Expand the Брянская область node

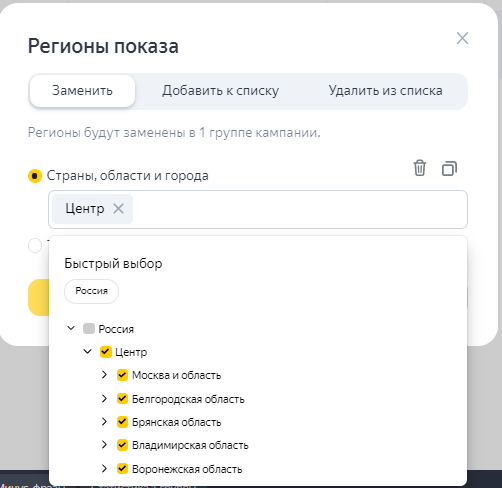(x=104, y=422)
